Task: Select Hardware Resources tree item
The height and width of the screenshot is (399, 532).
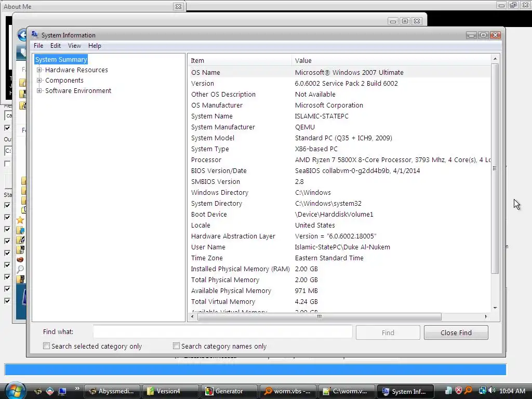Action: 76,70
